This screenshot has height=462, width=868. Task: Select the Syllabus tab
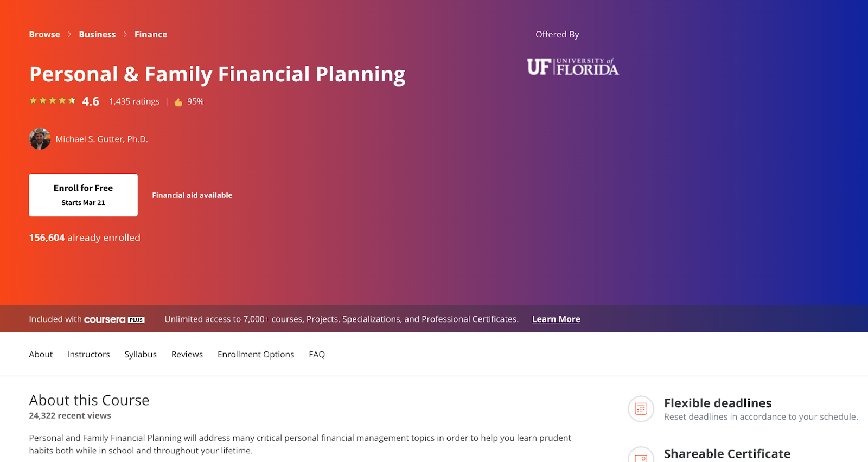(141, 354)
